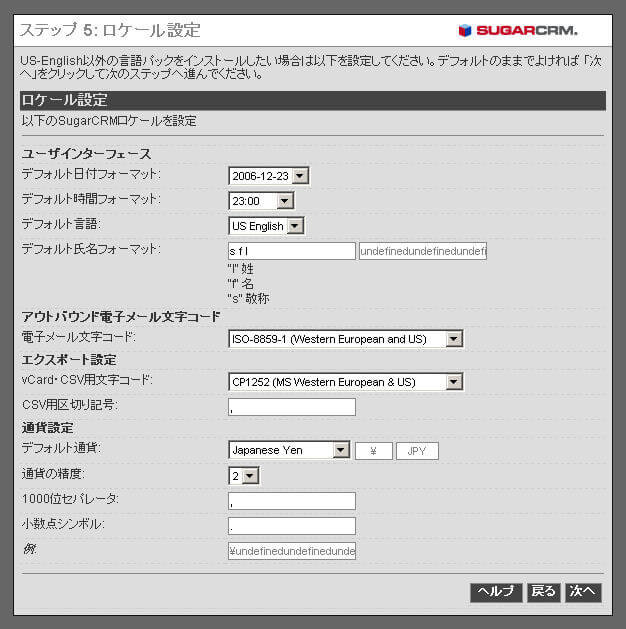Click the CSV delimiter input field
This screenshot has height=629, width=626.
click(x=291, y=407)
